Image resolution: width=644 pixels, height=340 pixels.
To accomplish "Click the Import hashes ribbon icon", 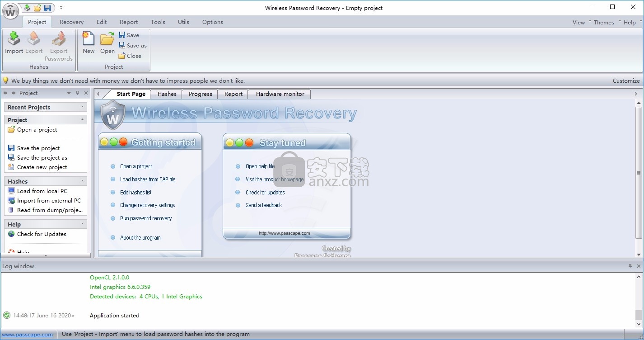I will coord(14,43).
